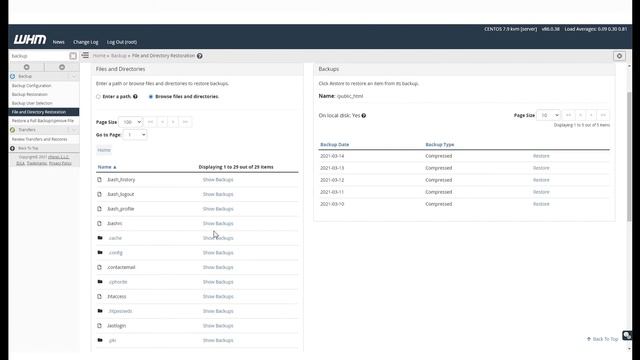Click the .pki folder icon
The height and width of the screenshot is (360, 640).
click(100, 340)
